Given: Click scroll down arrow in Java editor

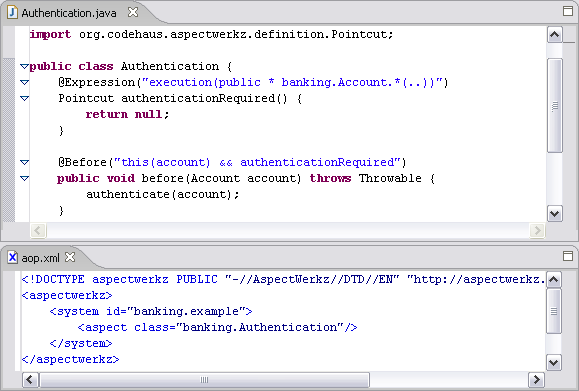Looking at the screenshot, I should click(555, 213).
